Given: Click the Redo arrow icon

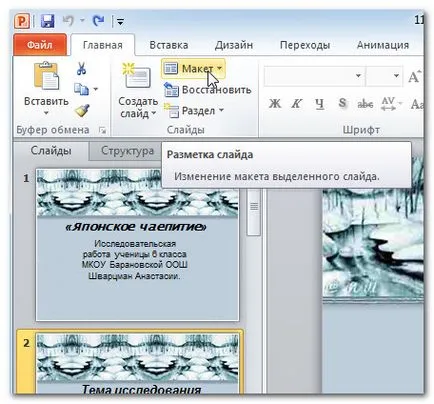Looking at the screenshot, I should pos(98,21).
